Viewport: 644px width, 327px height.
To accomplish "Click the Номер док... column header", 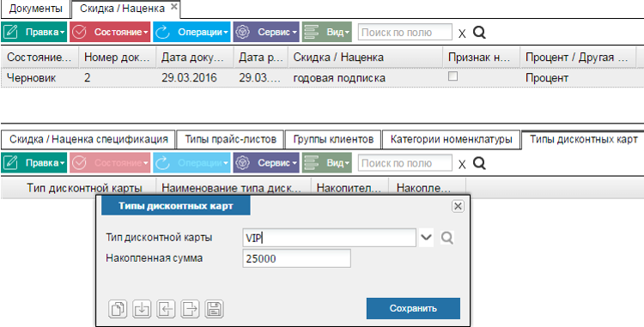I will coord(117,58).
